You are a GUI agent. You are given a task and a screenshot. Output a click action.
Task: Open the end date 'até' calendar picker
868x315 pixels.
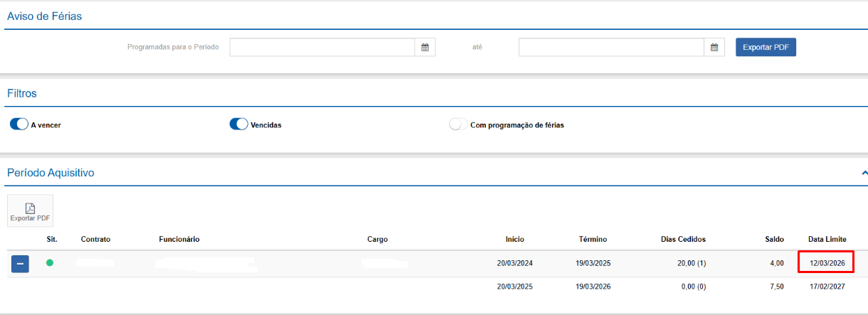[x=714, y=48]
